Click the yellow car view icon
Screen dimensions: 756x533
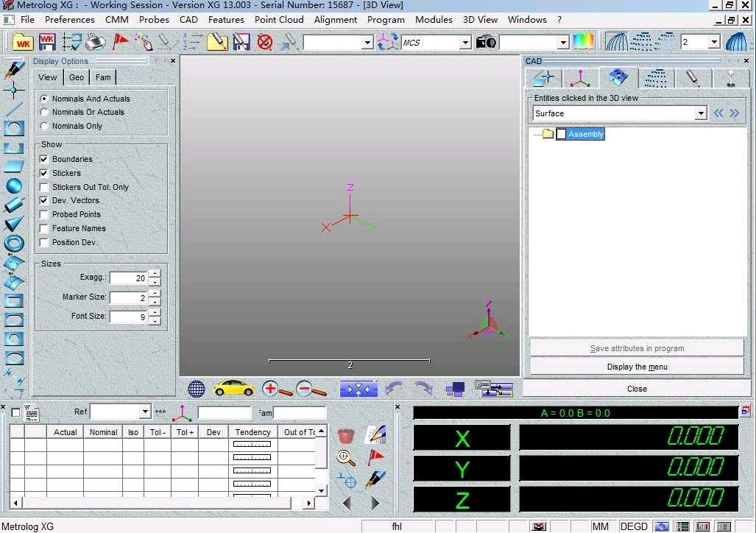click(x=234, y=388)
